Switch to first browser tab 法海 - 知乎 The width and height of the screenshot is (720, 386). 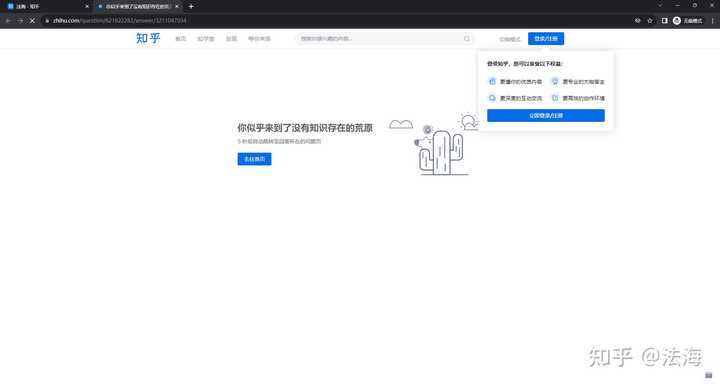[47, 6]
